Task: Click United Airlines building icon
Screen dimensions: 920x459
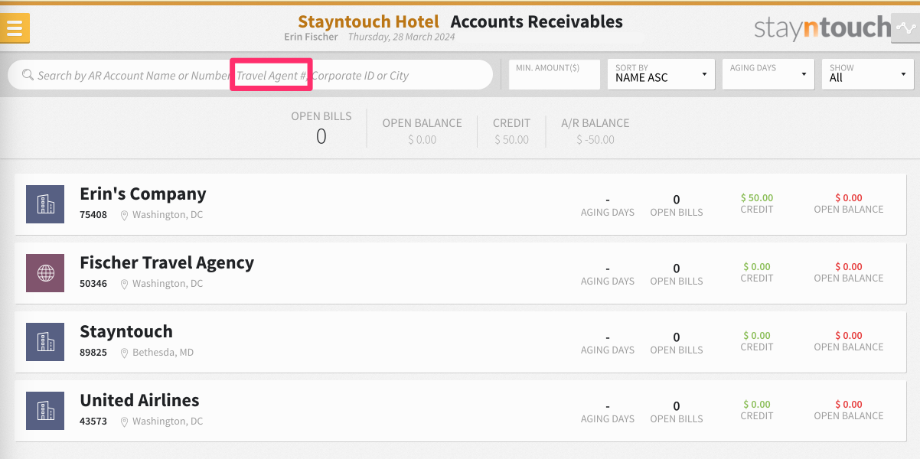Action: click(x=45, y=410)
